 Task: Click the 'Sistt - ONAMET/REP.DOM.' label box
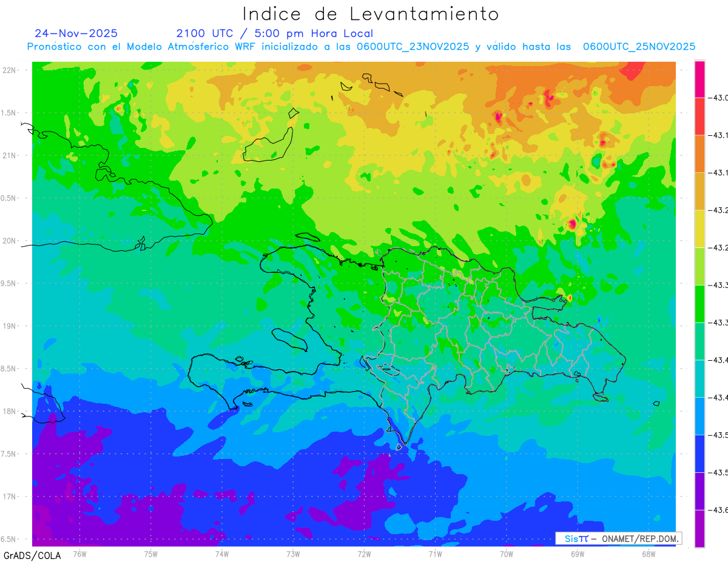click(618, 538)
